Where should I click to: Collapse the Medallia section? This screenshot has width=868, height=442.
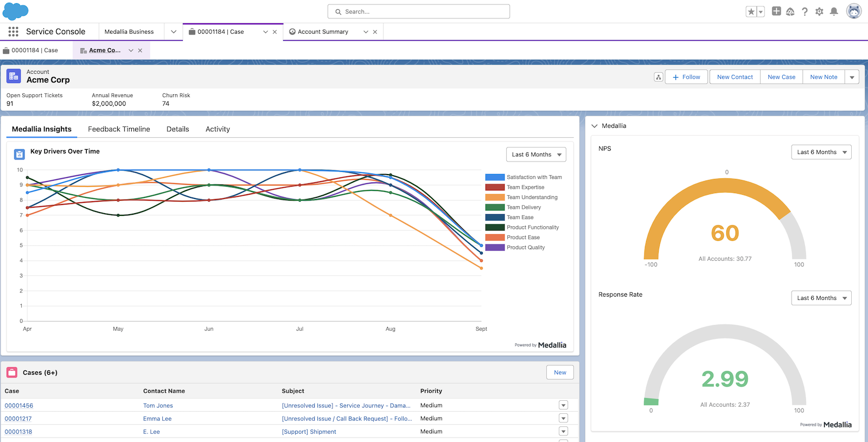[x=595, y=126]
